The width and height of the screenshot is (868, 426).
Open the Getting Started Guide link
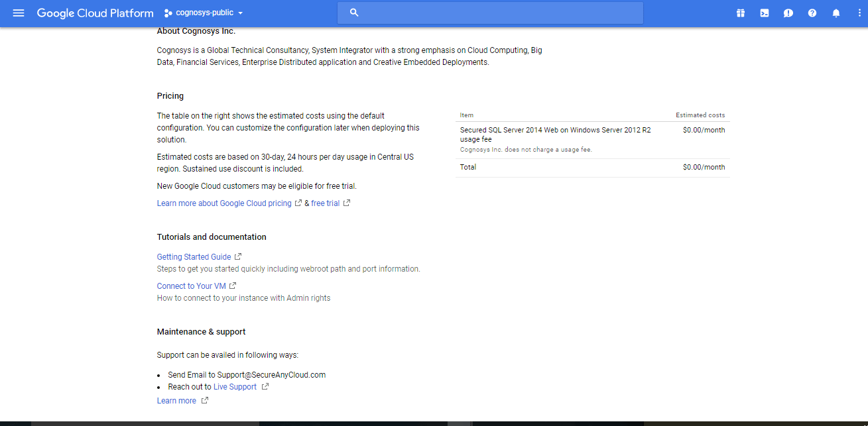194,256
